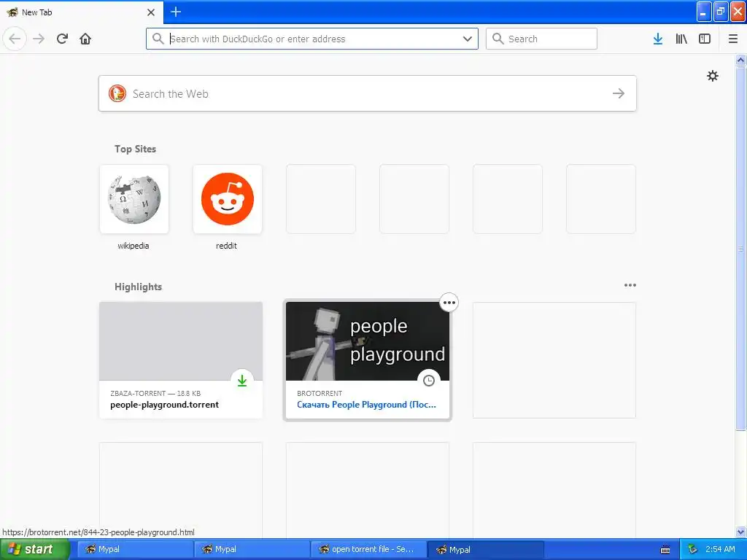This screenshot has height=560, width=747.
Task: Click the BROTORRENT source label
Action: click(320, 393)
